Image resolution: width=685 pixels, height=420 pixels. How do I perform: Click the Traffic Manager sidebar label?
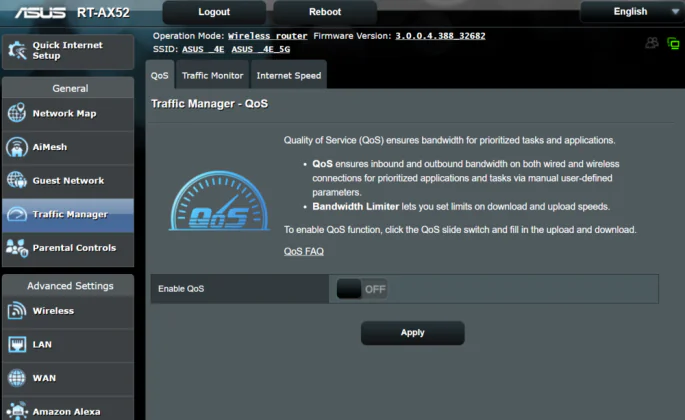coord(70,214)
